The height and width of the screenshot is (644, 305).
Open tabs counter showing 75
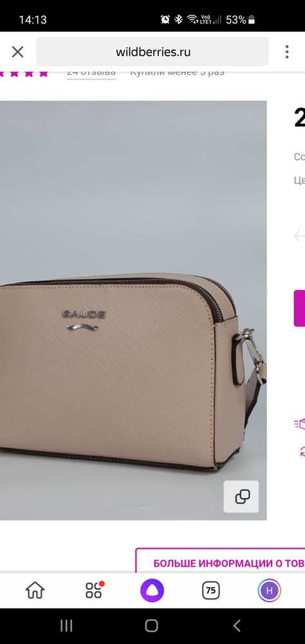pos(210,591)
